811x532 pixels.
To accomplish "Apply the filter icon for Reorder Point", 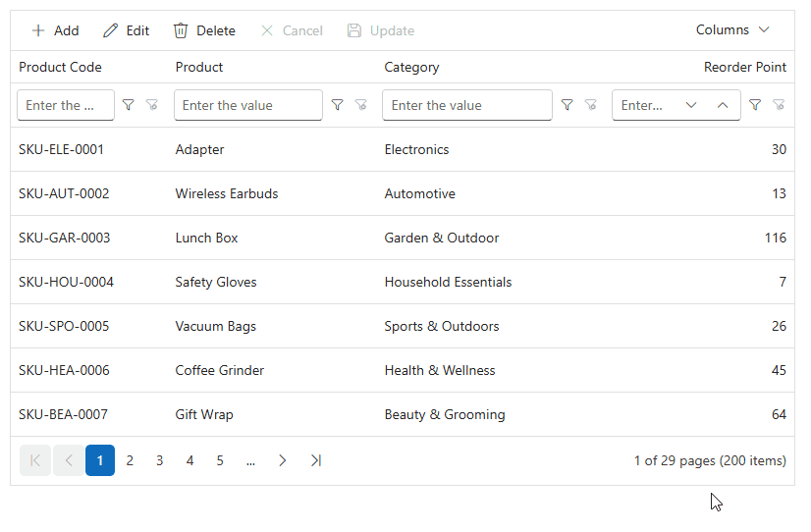I will pyautogui.click(x=755, y=105).
